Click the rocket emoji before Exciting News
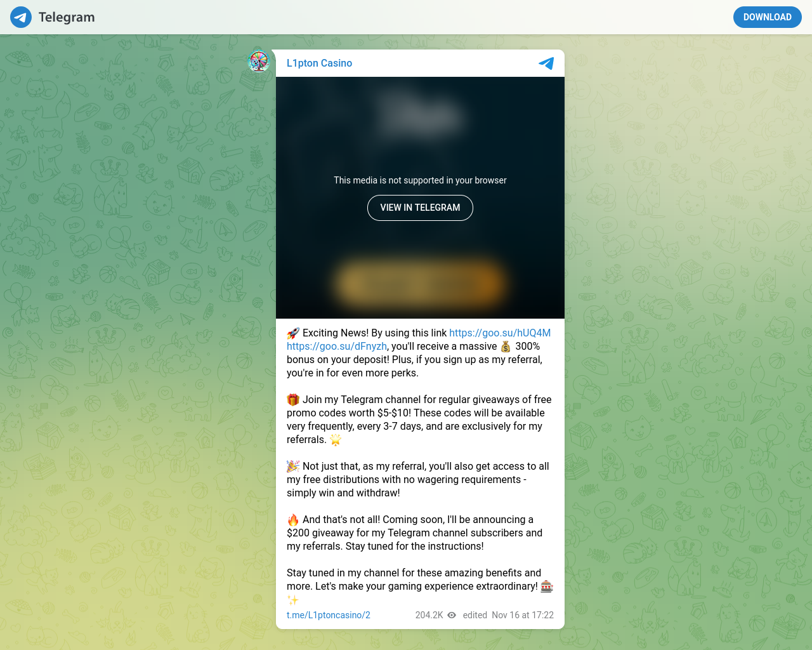 (293, 333)
